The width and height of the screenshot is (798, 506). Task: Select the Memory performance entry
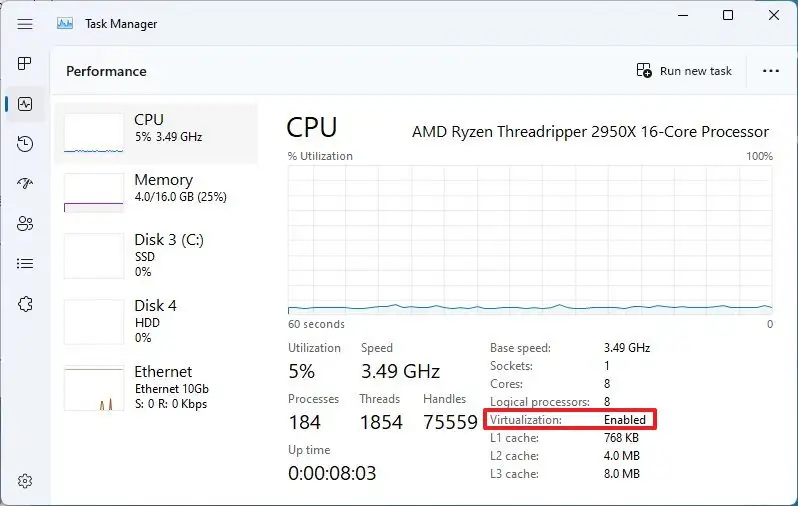click(156, 192)
